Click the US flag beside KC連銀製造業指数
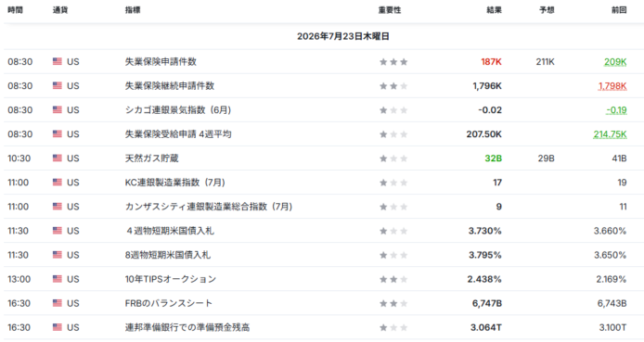The height and width of the screenshot is (342, 644). coord(58,183)
